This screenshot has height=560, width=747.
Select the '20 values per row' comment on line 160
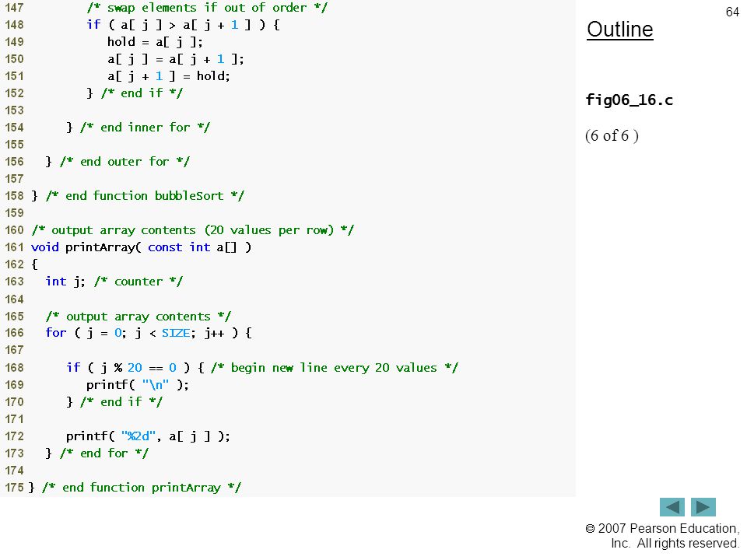tap(193, 230)
